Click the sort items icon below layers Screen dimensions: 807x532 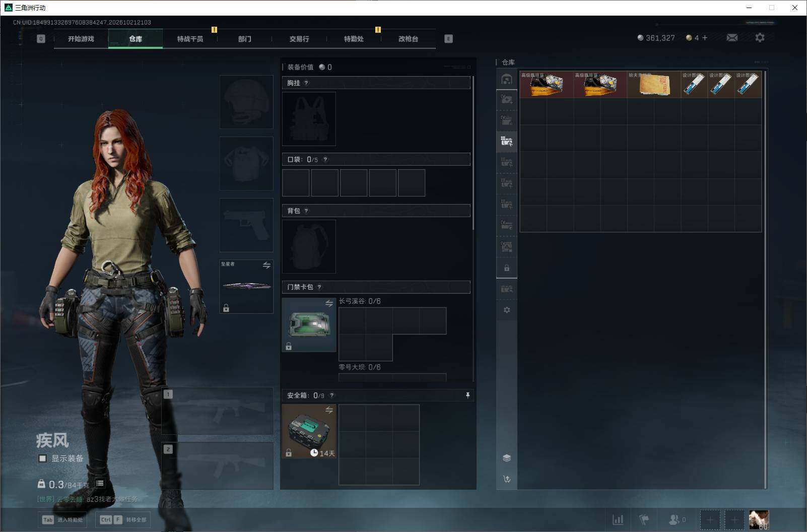click(507, 479)
